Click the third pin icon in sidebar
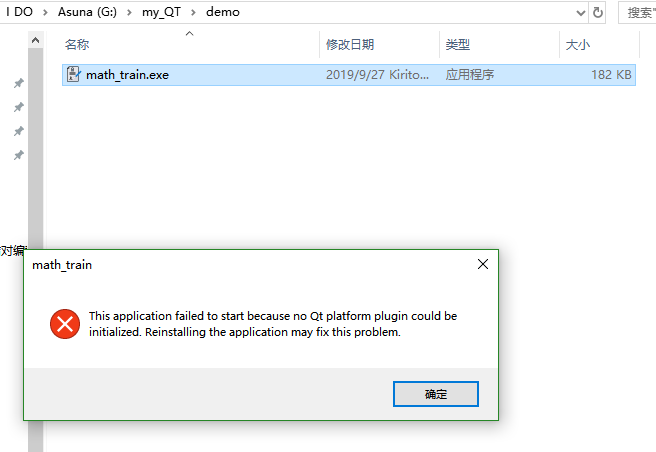This screenshot has height=452, width=656. click(18, 131)
